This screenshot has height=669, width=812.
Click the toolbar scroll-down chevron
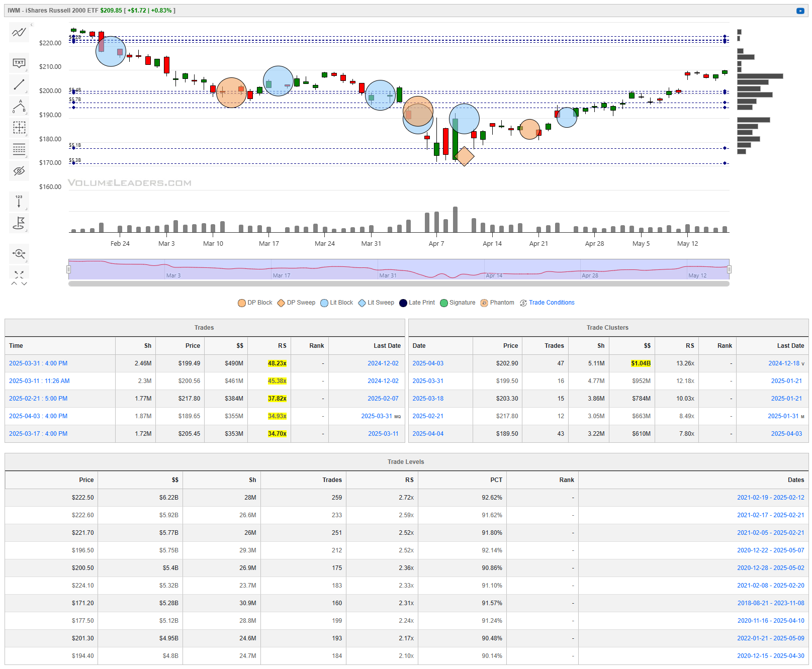24,283
